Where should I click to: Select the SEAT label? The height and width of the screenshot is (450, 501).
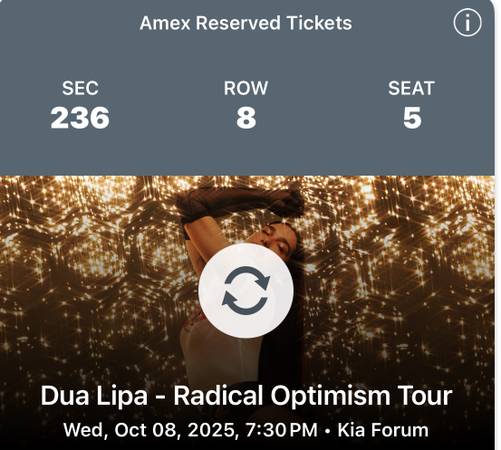(411, 88)
